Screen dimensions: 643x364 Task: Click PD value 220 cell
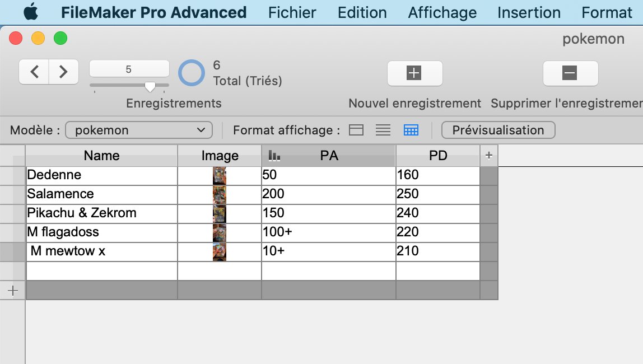(x=438, y=233)
